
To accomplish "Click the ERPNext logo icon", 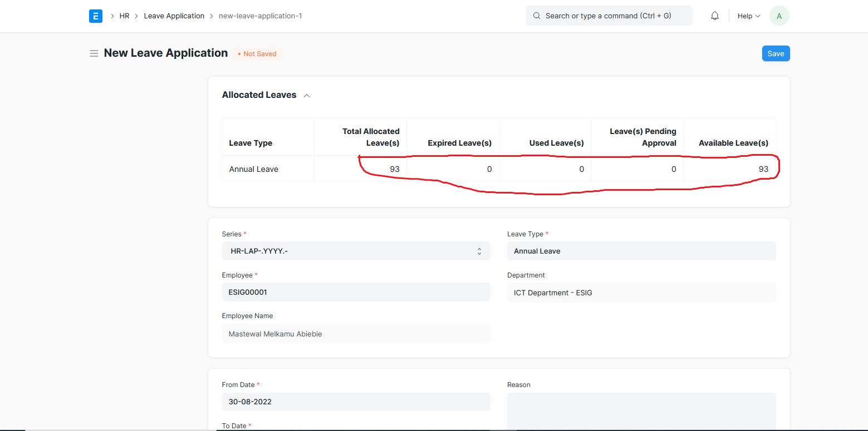I will coord(95,16).
